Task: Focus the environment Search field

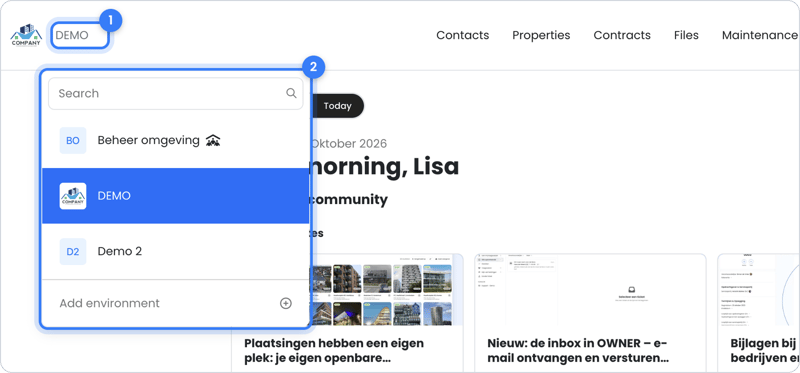Action: click(x=176, y=93)
